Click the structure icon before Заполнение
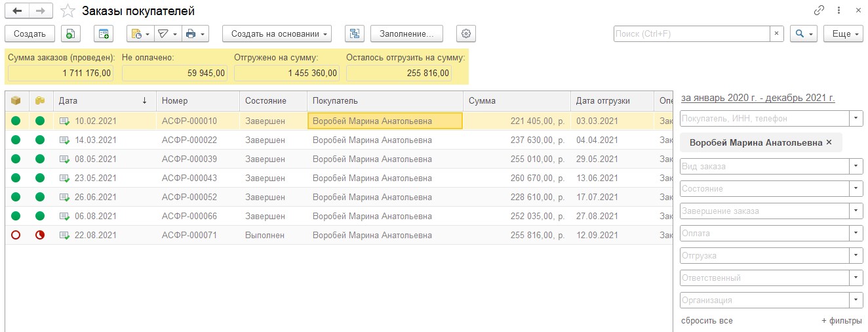This screenshot has height=332, width=868. pos(354,33)
